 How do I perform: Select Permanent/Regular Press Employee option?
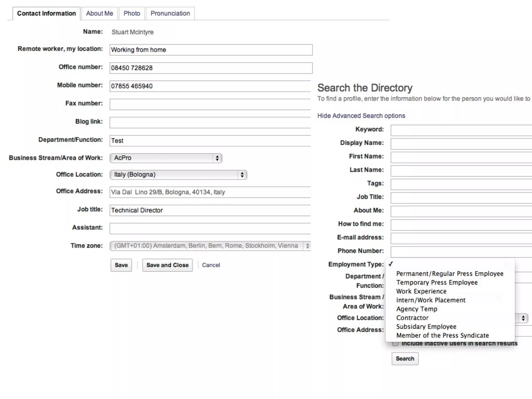tap(450, 274)
